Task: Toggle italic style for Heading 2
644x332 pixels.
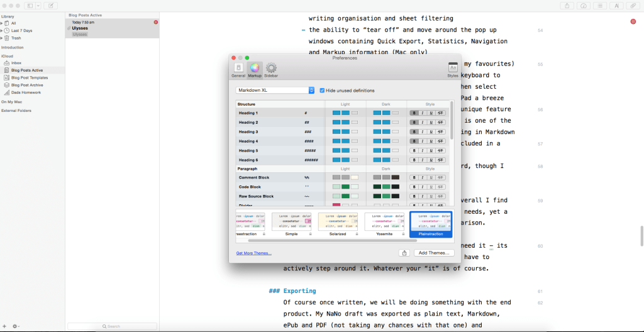Action: [423, 123]
